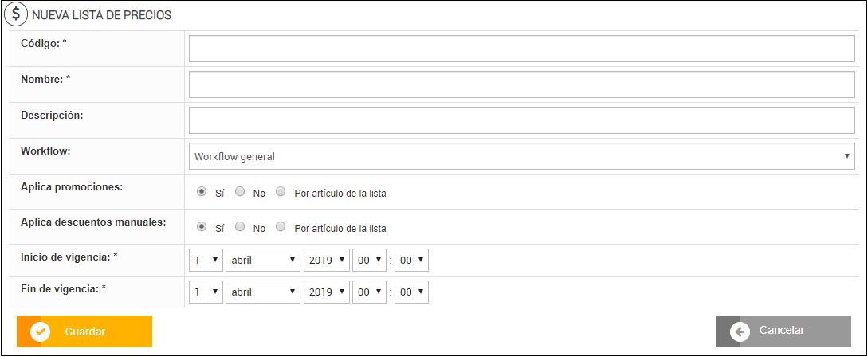Click the dollar sign price list icon
Image resolution: width=868 pixels, height=357 pixels.
(x=16, y=14)
